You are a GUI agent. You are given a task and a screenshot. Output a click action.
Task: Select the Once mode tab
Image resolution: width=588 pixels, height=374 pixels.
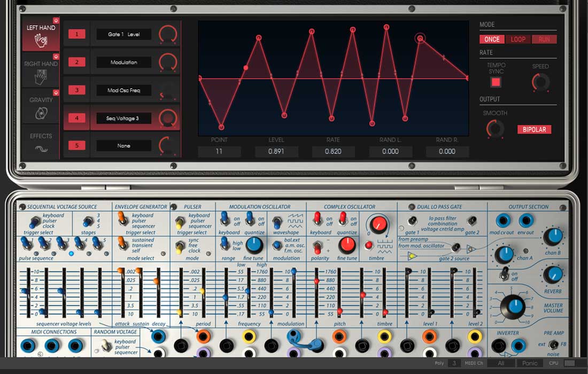pyautogui.click(x=492, y=40)
